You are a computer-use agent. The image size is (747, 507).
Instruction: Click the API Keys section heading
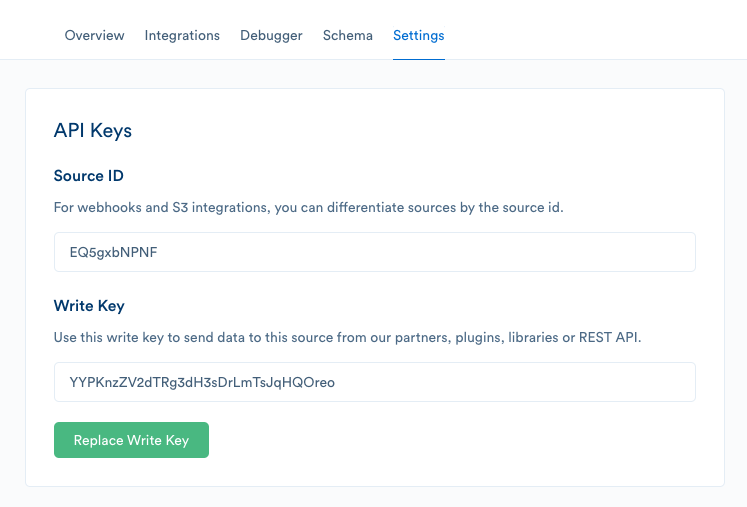[93, 130]
